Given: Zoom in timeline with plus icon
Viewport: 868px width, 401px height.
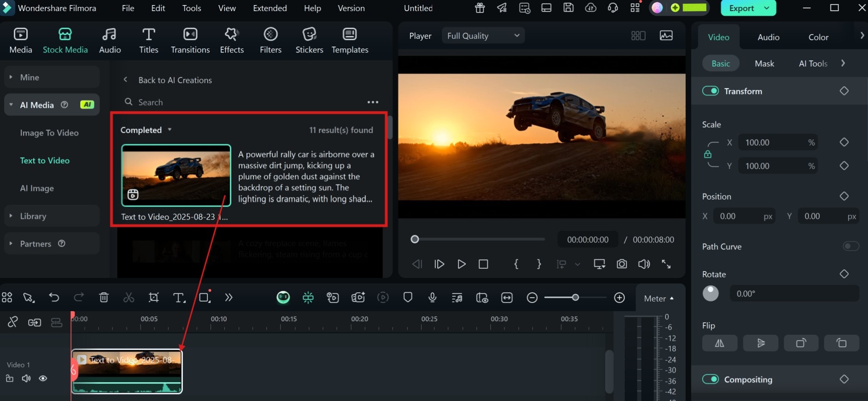Looking at the screenshot, I should pos(620,298).
